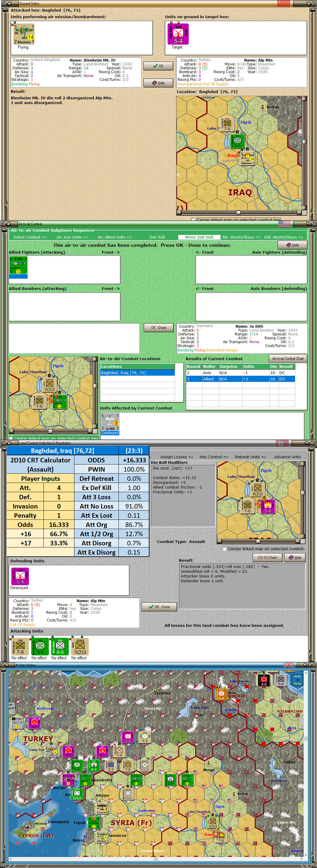Select the Advance Units step tab
Screen dimensions: 317x868
click(287, 457)
